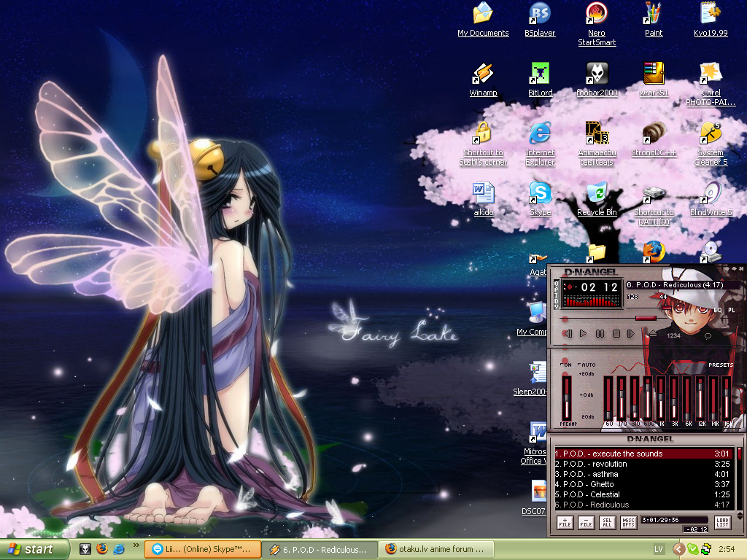Toggle the PL playlist window button
747x560 pixels.
click(x=731, y=310)
